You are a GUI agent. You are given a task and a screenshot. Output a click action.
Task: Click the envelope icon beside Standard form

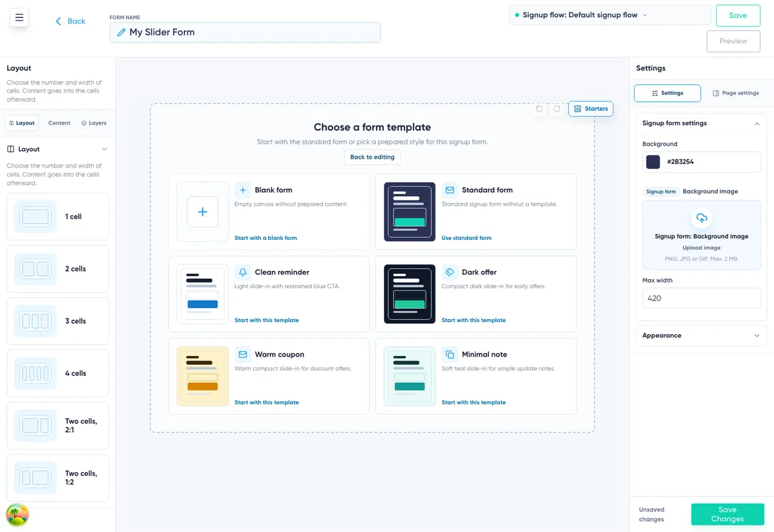tap(450, 190)
